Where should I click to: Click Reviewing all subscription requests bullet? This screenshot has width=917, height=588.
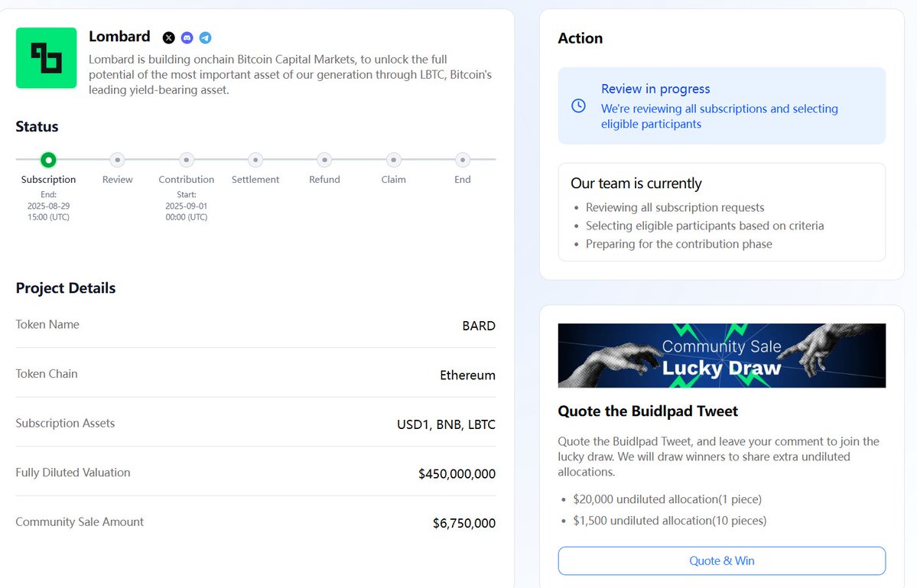(675, 207)
